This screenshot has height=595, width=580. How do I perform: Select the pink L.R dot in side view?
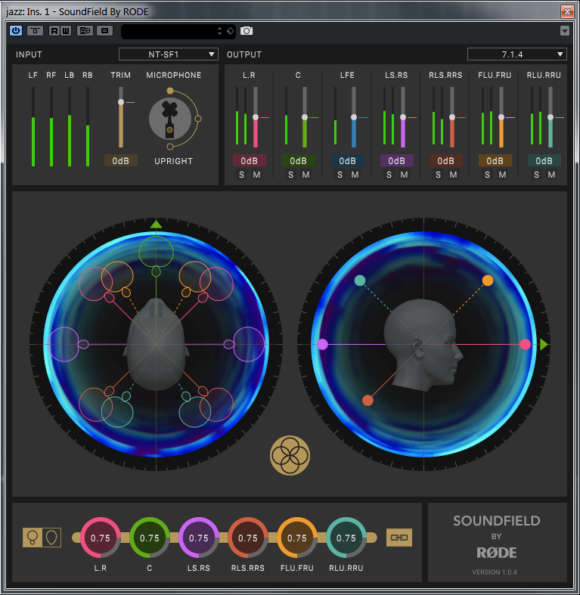click(525, 345)
